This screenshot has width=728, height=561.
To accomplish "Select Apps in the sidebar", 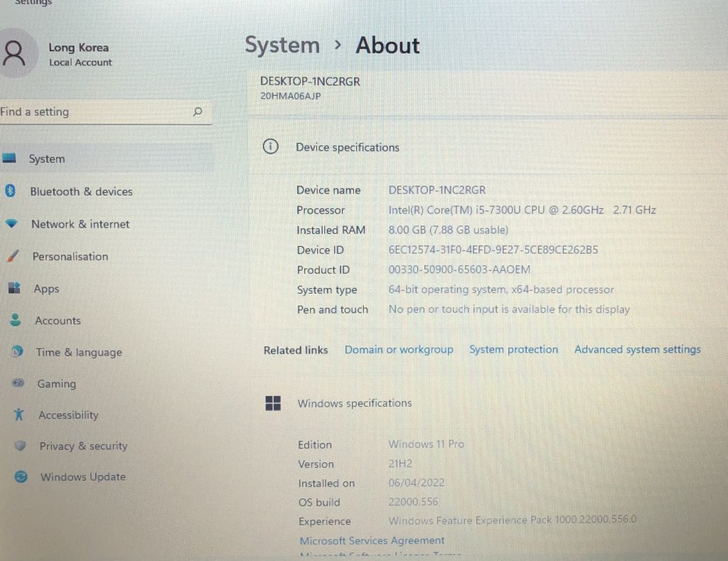I will click(46, 289).
